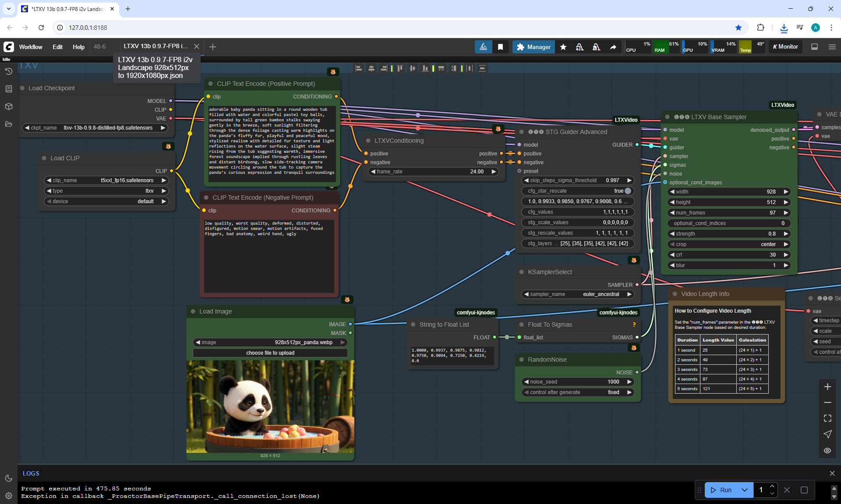This screenshot has height=504, width=841.
Task: Open the Edit menu
Action: tap(57, 47)
